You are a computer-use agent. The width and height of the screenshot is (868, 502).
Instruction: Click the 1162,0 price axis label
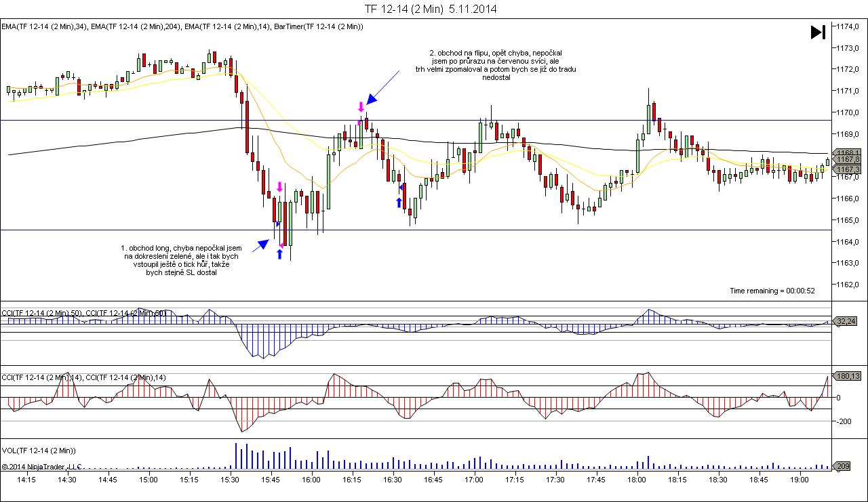pyautogui.click(x=848, y=285)
